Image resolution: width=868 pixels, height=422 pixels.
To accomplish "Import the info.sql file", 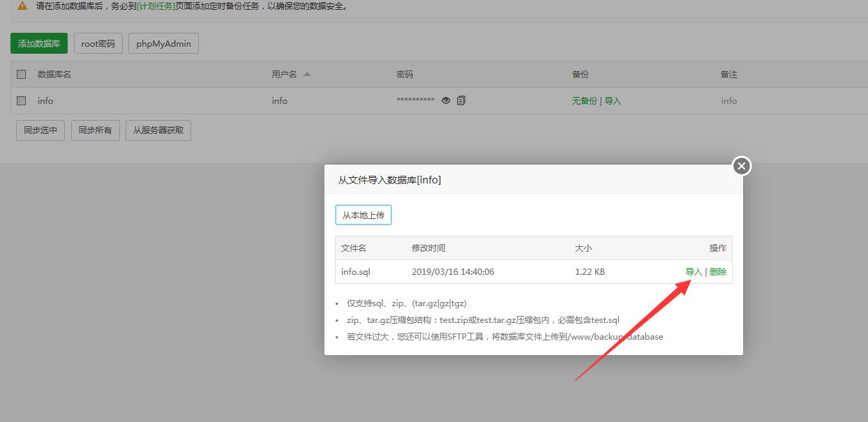I will pyautogui.click(x=694, y=271).
